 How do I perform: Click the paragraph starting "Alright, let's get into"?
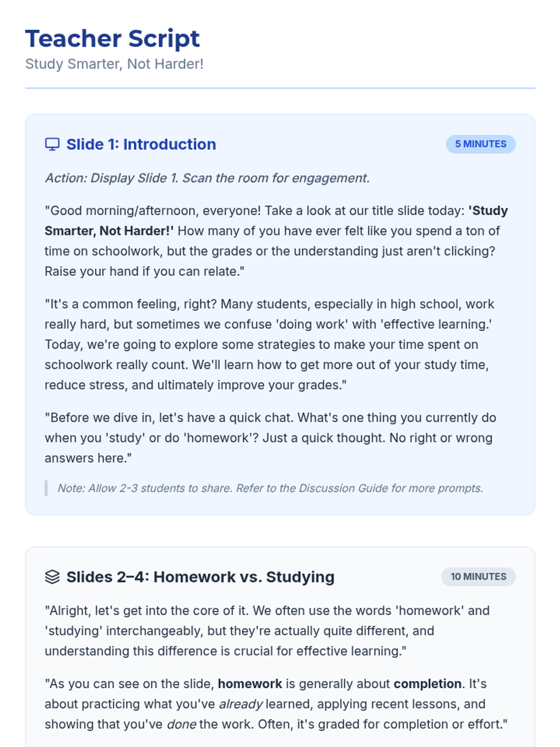pos(267,631)
